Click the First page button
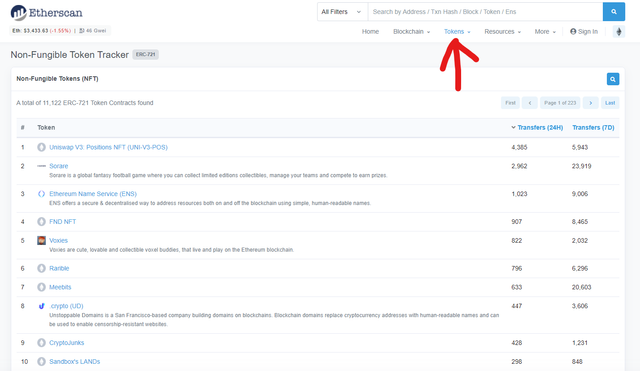The image size is (640, 371). tap(510, 103)
